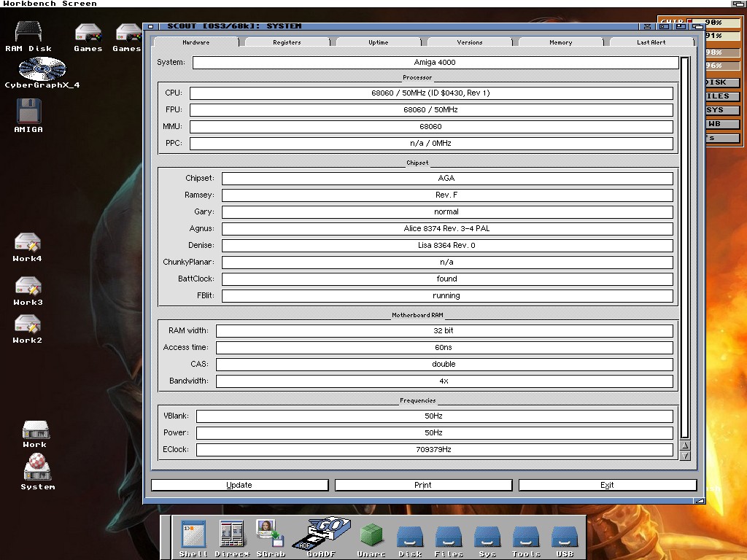Image resolution: width=747 pixels, height=560 pixels.
Task: Open the Work3 drive icon
Action: (x=28, y=291)
